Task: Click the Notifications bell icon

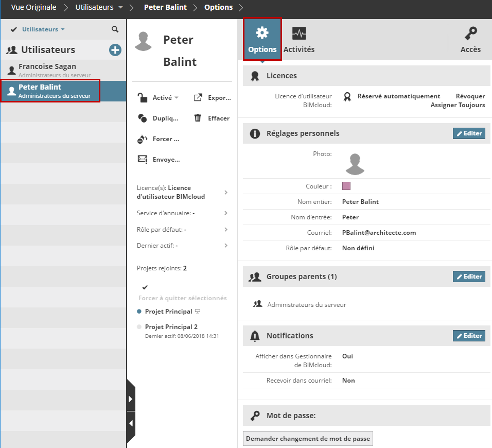Action: click(255, 336)
